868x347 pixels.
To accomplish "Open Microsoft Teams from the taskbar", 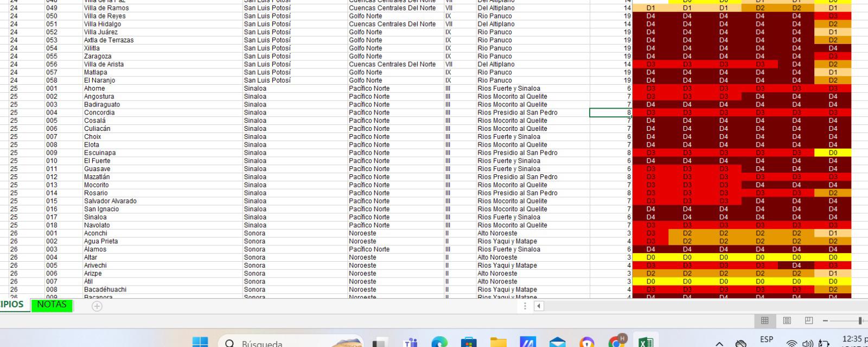I will (x=410, y=342).
